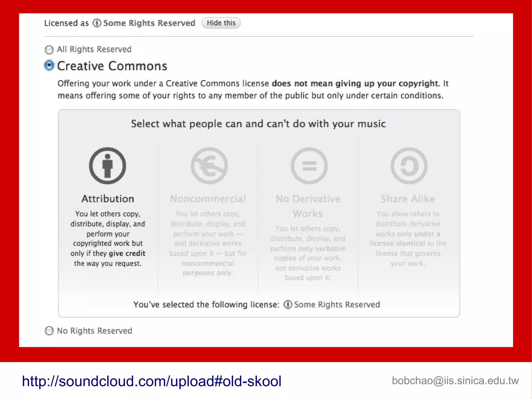Screen dimensions: 532x399
Task: Select the Attribution license icon
Action: pyautogui.click(x=108, y=166)
